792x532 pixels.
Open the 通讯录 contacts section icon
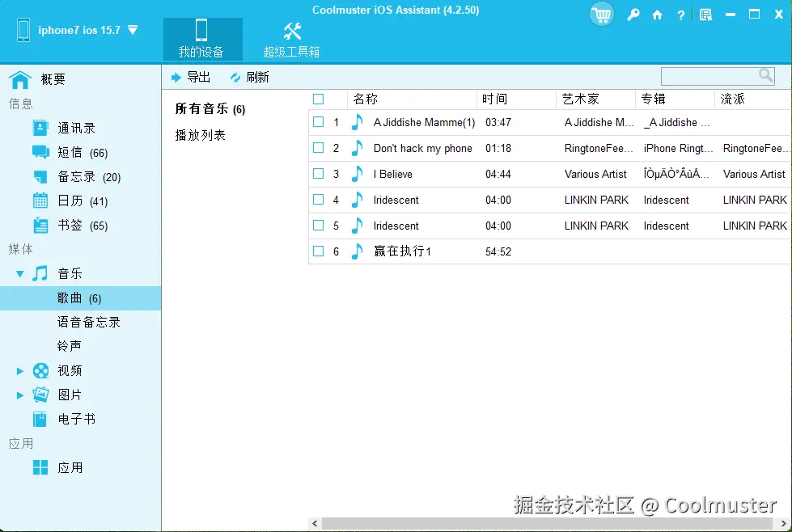click(x=42, y=127)
